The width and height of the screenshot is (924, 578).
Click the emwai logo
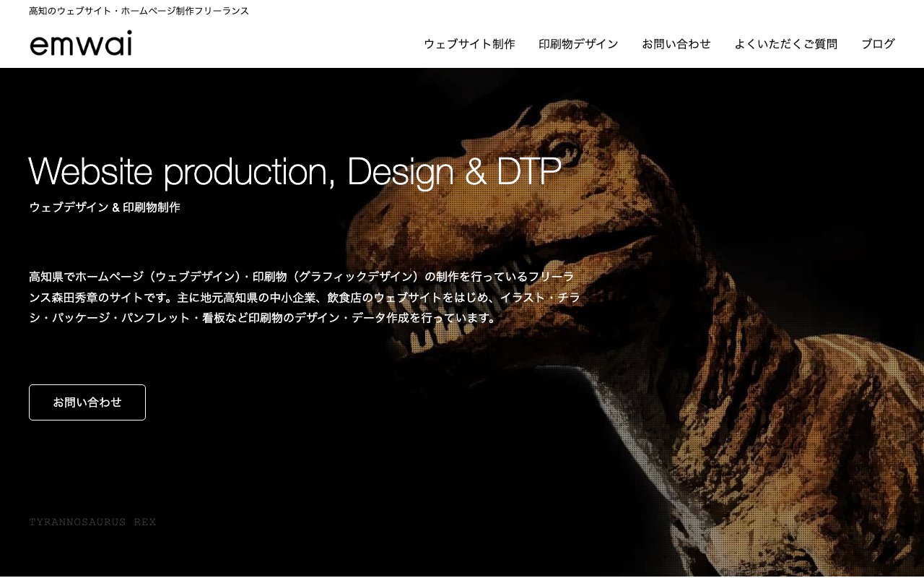click(x=81, y=43)
